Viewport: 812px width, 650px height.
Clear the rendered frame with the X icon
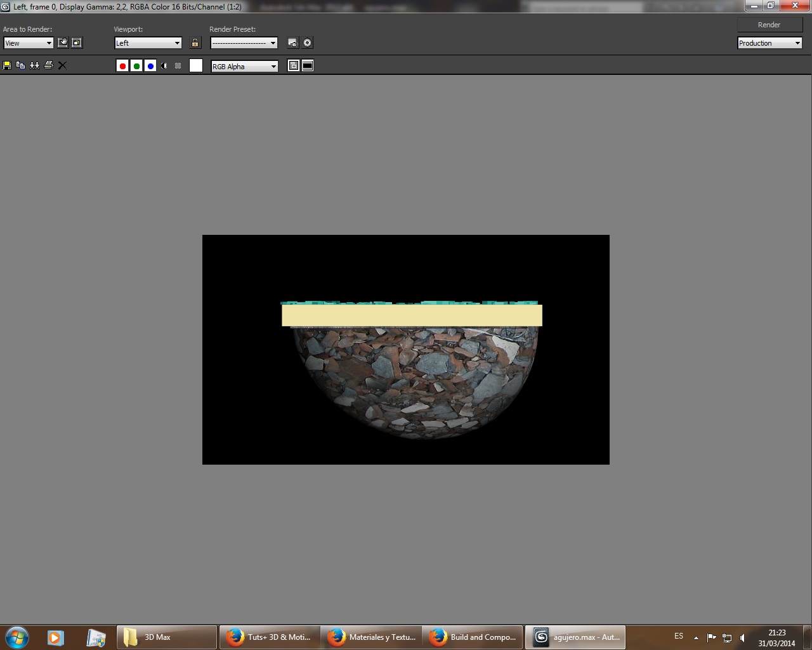pyautogui.click(x=62, y=65)
